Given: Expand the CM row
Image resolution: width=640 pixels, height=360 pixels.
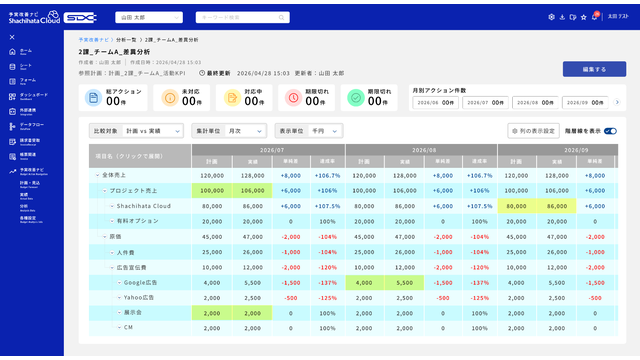Looking at the screenshot, I should click(x=119, y=327).
